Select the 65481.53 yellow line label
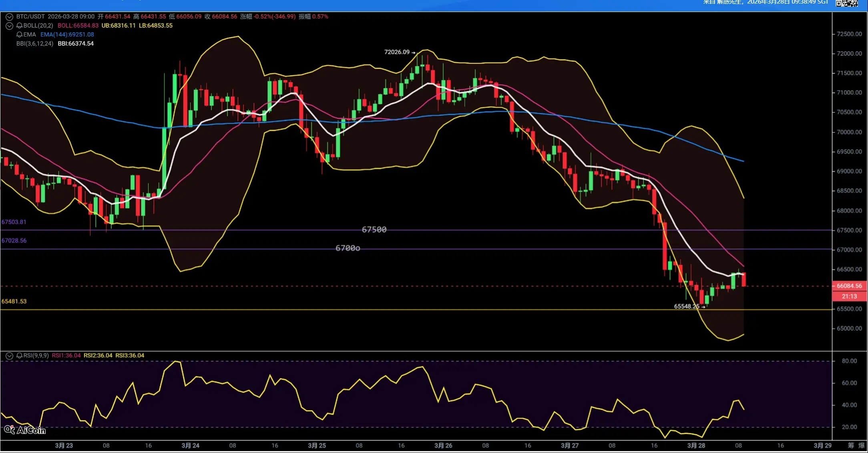 (14, 301)
